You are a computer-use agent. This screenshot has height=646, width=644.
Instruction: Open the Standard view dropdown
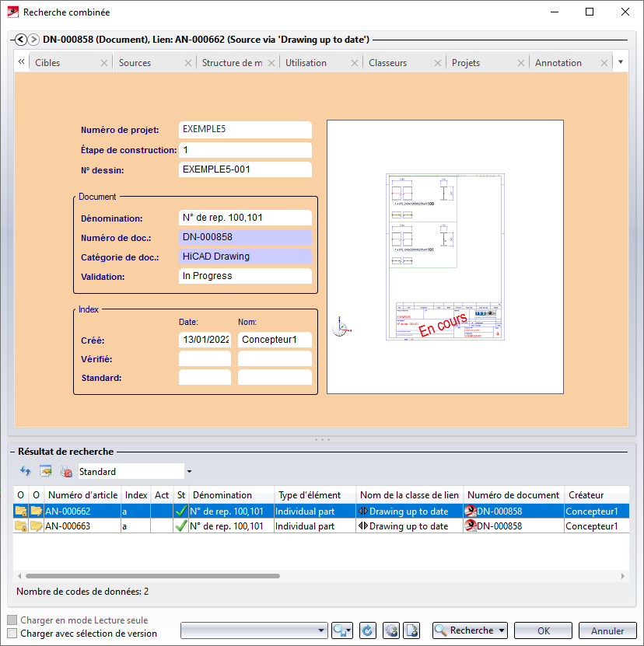click(x=189, y=471)
